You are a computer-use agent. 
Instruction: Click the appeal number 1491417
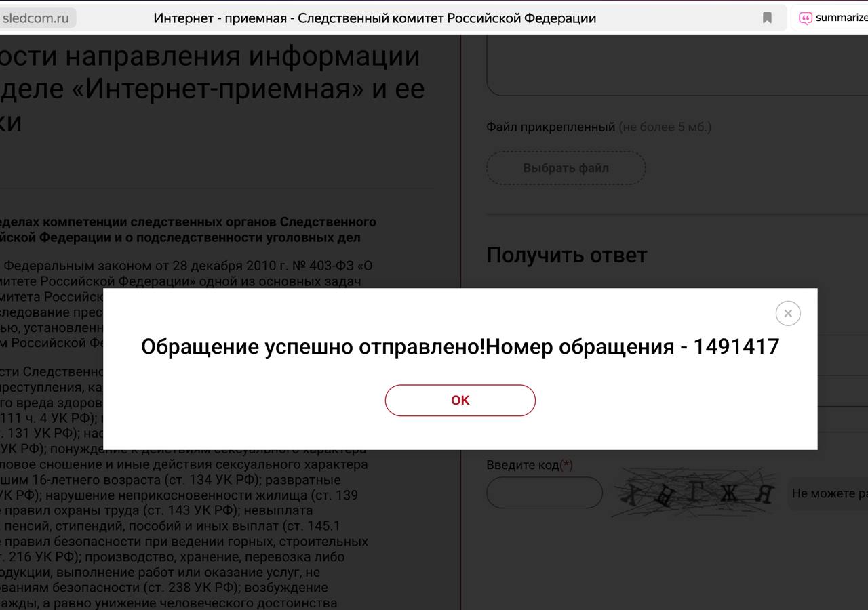pos(736,347)
